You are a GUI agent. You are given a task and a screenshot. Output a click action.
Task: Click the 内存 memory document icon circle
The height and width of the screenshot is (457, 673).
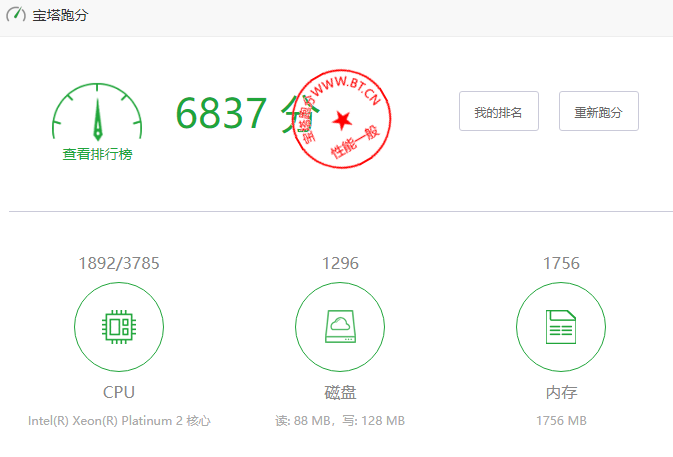pos(561,327)
